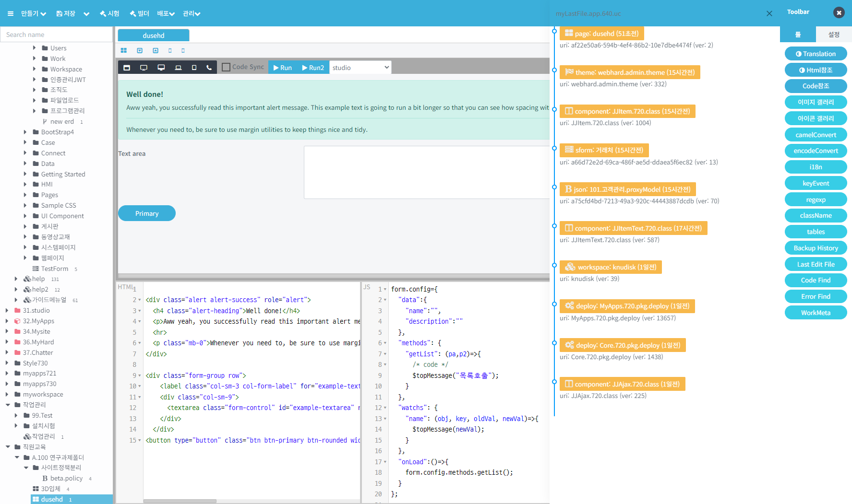
Task: Fold HTML code at line 2
Action: coord(140,300)
